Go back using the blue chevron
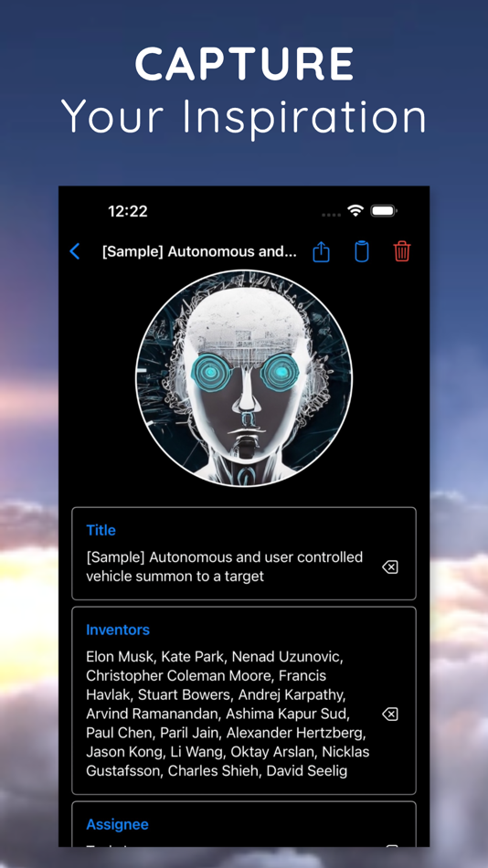This screenshot has height=868, width=488. 75,251
